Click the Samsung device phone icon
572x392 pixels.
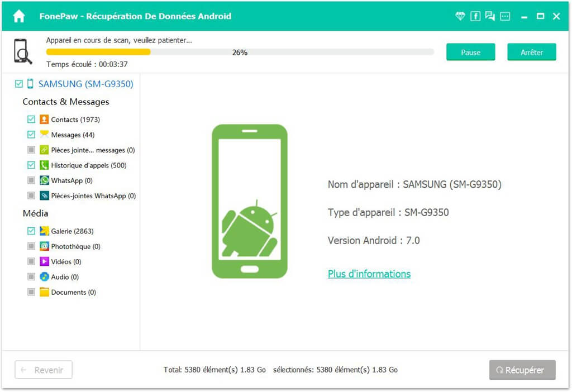point(30,84)
